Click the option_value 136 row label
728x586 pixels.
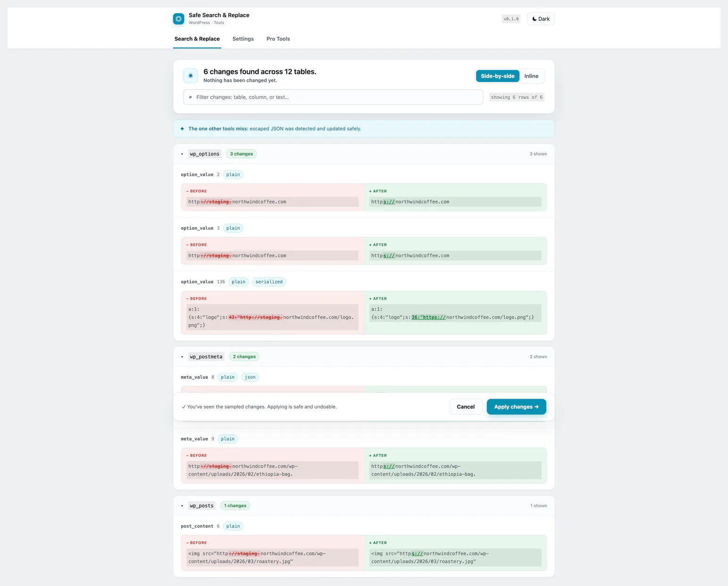(203, 282)
